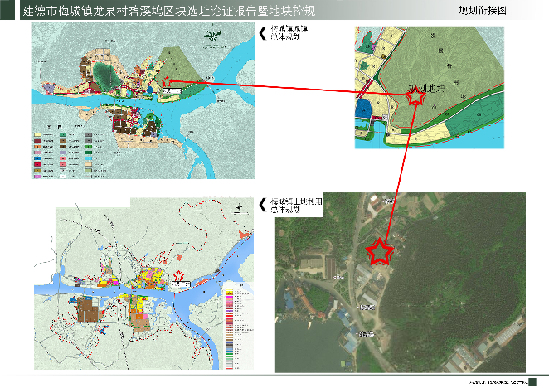The height and width of the screenshot is (388, 549).
Task: Click the blue pond on enlarged planning map
Action: point(364,108)
